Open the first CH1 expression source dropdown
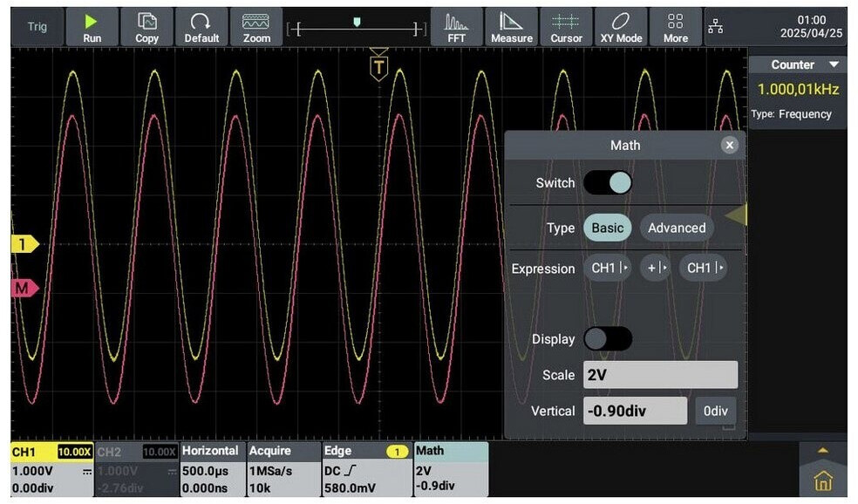Image resolution: width=858 pixels, height=504 pixels. click(609, 269)
